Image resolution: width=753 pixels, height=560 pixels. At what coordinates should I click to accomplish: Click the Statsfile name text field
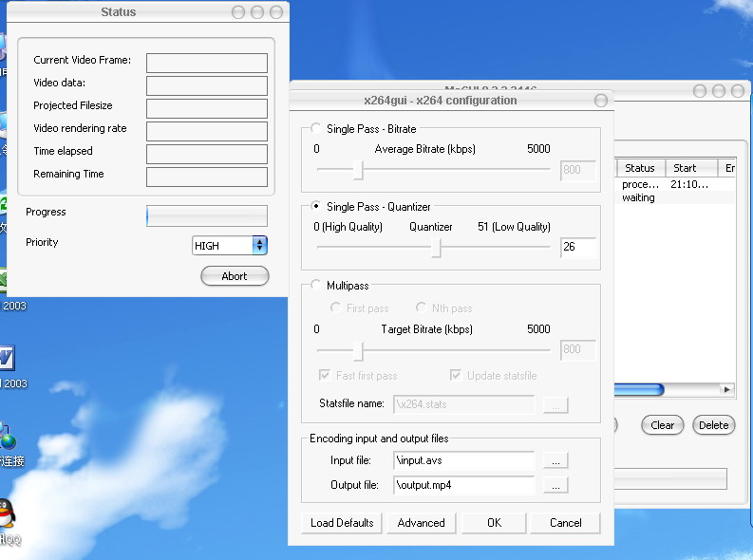point(464,404)
